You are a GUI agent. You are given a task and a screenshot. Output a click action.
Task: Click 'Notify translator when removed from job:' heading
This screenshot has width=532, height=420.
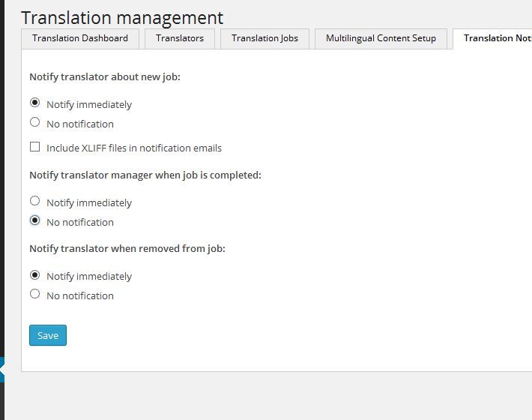pyautogui.click(x=127, y=248)
